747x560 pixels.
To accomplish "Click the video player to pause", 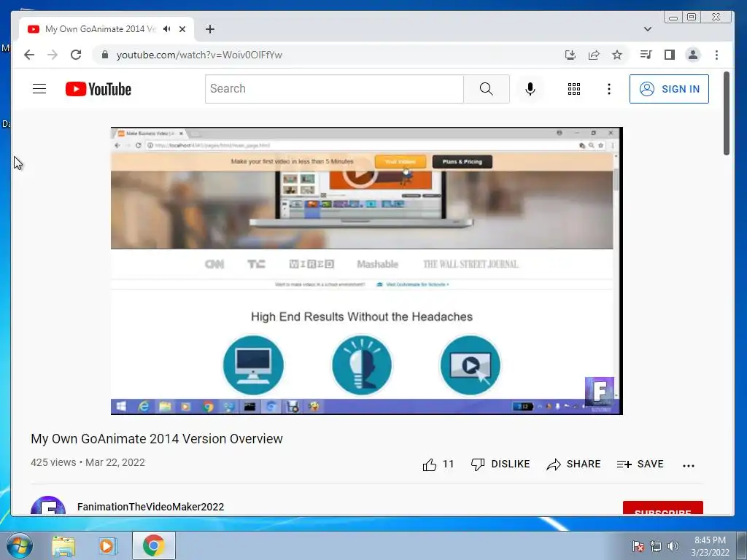I will (366, 271).
